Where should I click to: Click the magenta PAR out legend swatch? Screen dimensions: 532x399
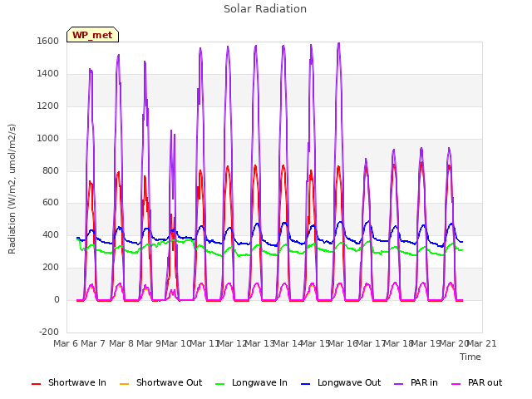(x=456, y=384)
